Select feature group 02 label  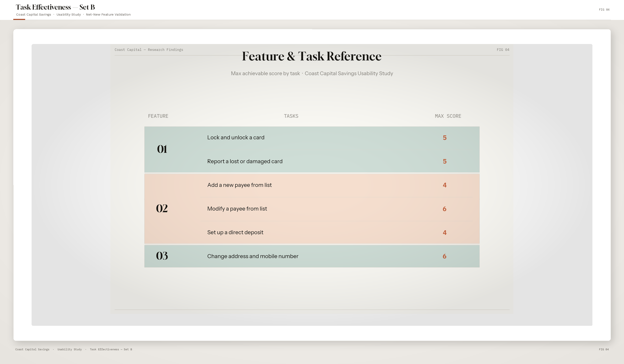coord(162,209)
